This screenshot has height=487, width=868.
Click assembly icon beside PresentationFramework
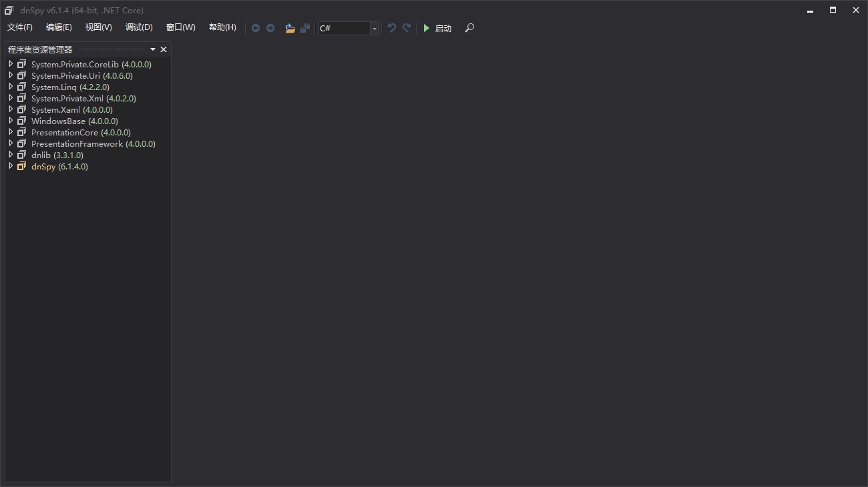(x=22, y=143)
